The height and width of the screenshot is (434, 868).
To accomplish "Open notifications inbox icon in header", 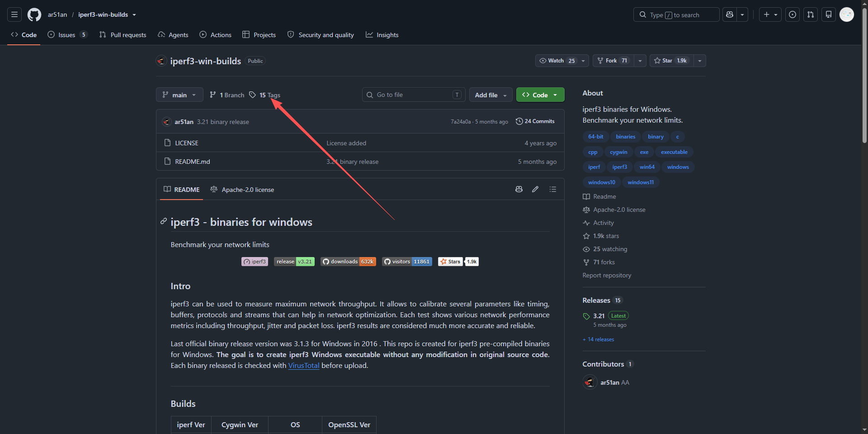I will click(x=829, y=15).
